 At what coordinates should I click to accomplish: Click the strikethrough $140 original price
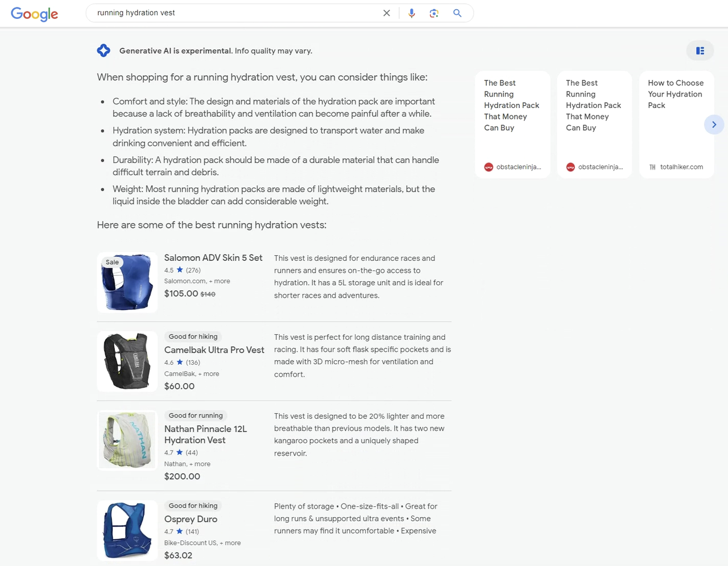tap(208, 294)
